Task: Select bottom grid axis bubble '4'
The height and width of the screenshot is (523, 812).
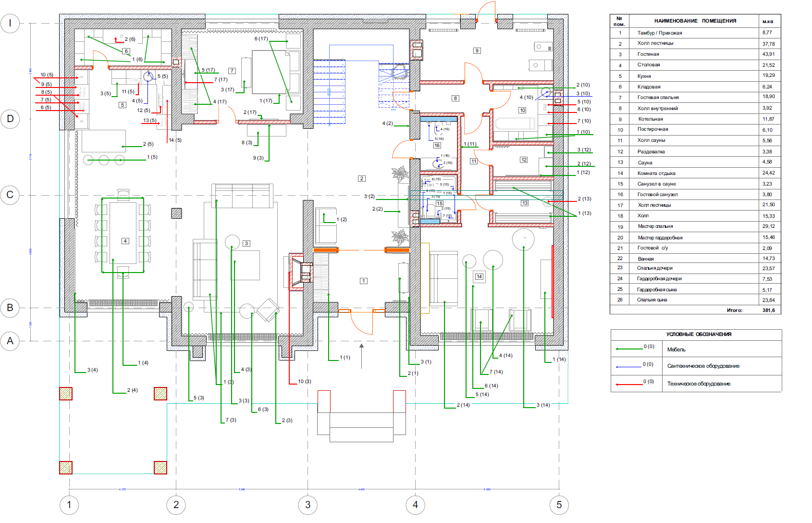Action: (416, 505)
